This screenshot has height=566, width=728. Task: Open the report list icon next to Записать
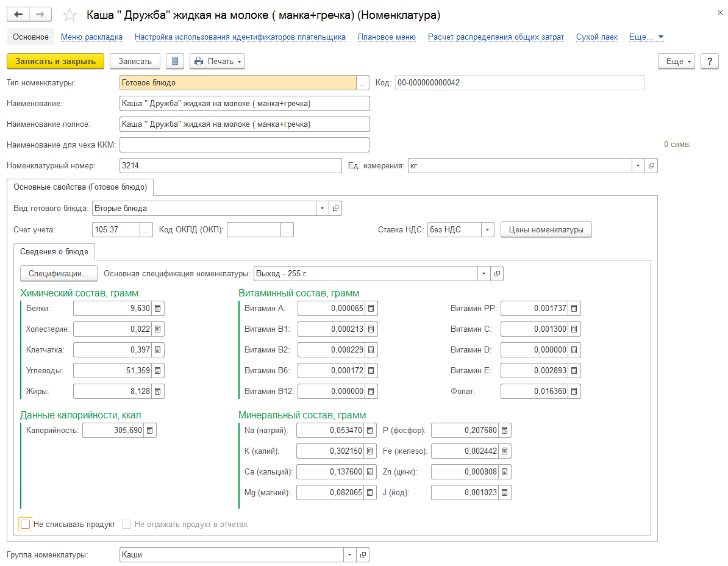pos(175,61)
